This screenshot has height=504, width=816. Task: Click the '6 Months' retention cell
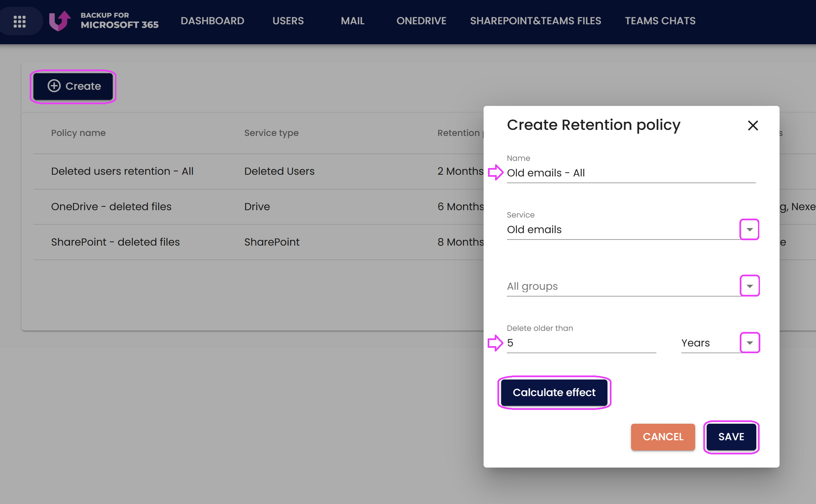pyautogui.click(x=460, y=206)
